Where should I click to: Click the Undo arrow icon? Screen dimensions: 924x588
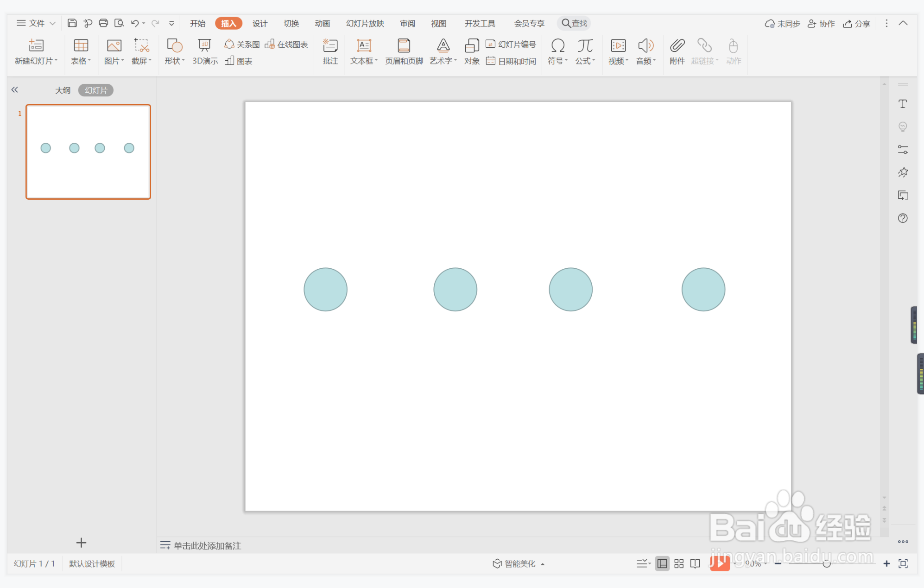pos(135,23)
